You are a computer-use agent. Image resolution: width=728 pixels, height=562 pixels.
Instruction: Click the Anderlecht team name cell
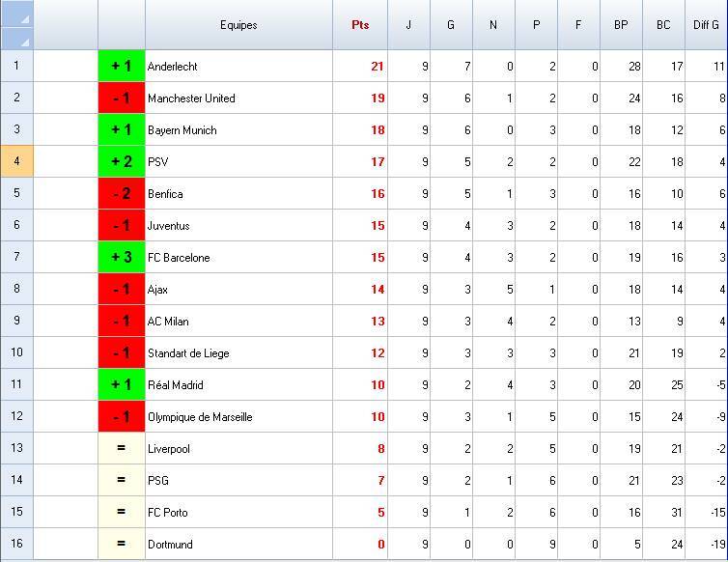pyautogui.click(x=238, y=67)
